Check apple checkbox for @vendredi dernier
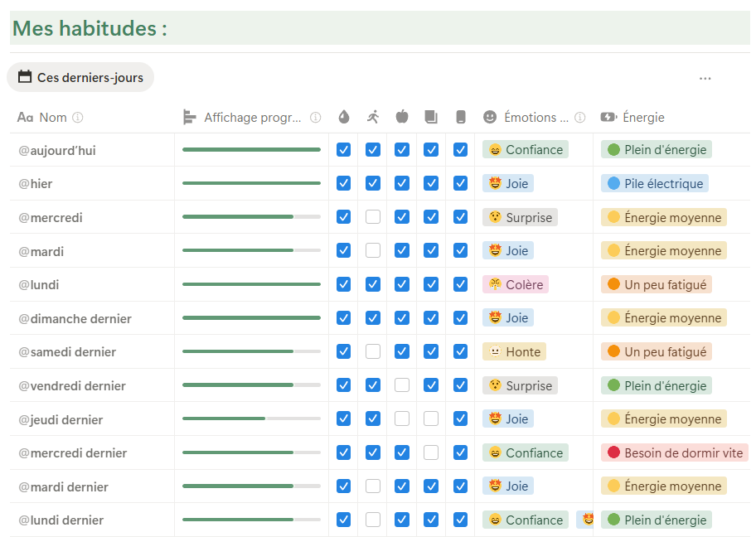Viewport: 756px width, 537px height. coord(402,385)
